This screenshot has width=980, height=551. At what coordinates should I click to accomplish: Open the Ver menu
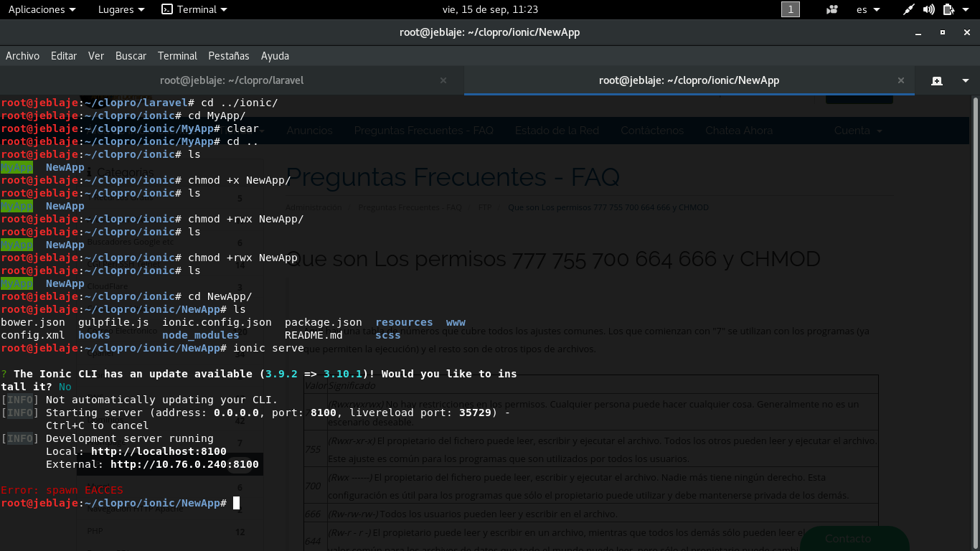point(96,55)
